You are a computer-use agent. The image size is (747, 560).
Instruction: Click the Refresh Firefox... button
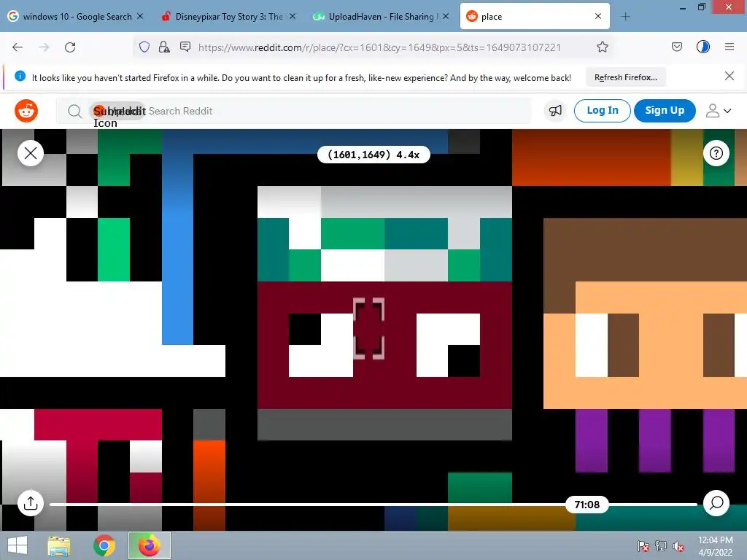click(625, 77)
